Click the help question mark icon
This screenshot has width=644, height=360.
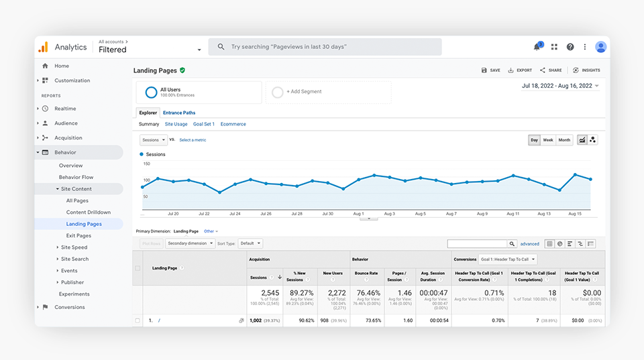570,47
